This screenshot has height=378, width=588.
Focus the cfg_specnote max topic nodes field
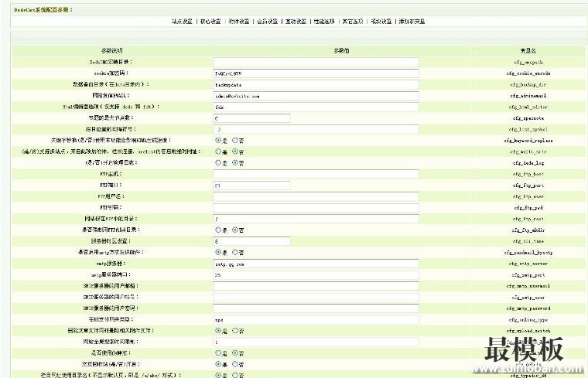(251, 118)
